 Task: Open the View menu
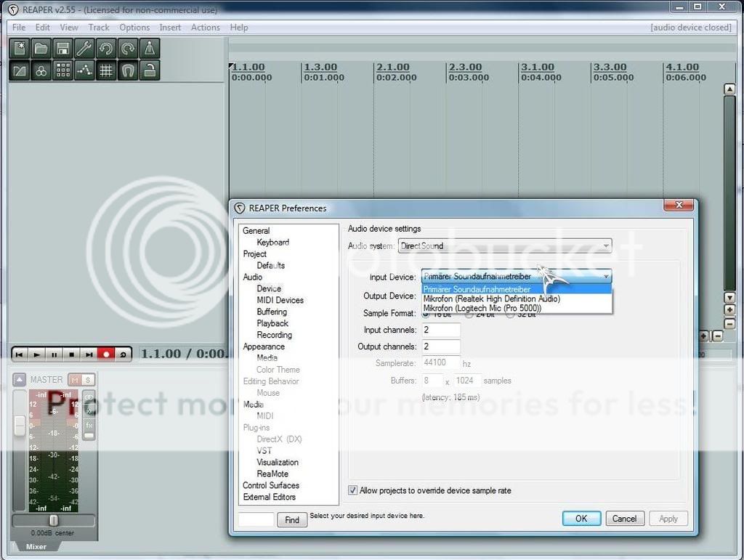point(69,28)
